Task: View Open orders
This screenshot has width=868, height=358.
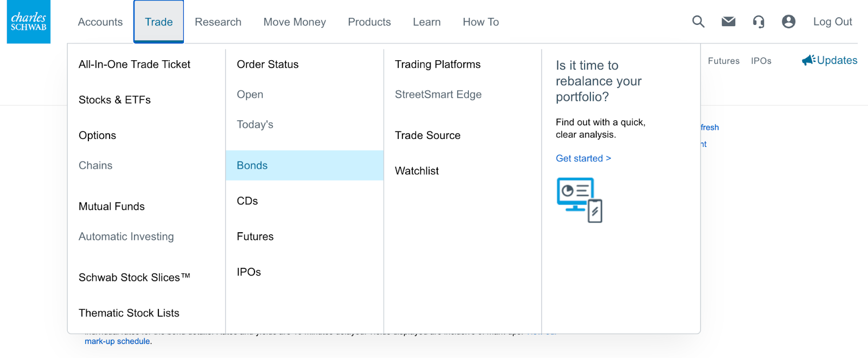Action: coord(250,94)
